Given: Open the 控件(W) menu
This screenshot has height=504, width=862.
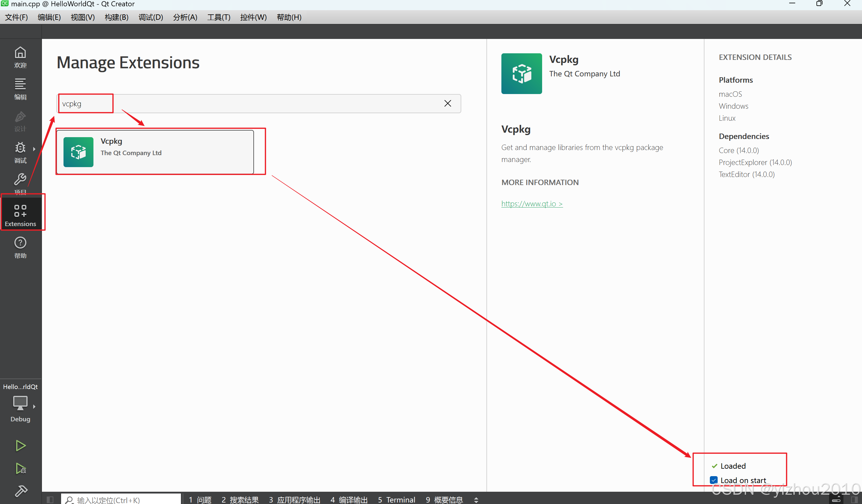Looking at the screenshot, I should [x=253, y=17].
